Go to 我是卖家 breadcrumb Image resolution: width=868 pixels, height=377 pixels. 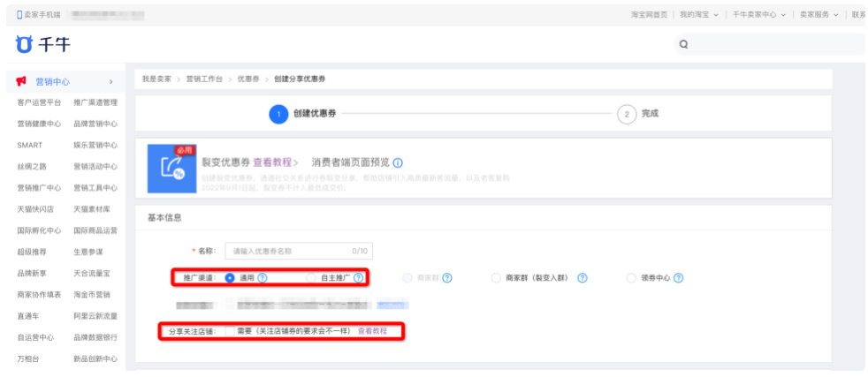[156, 79]
